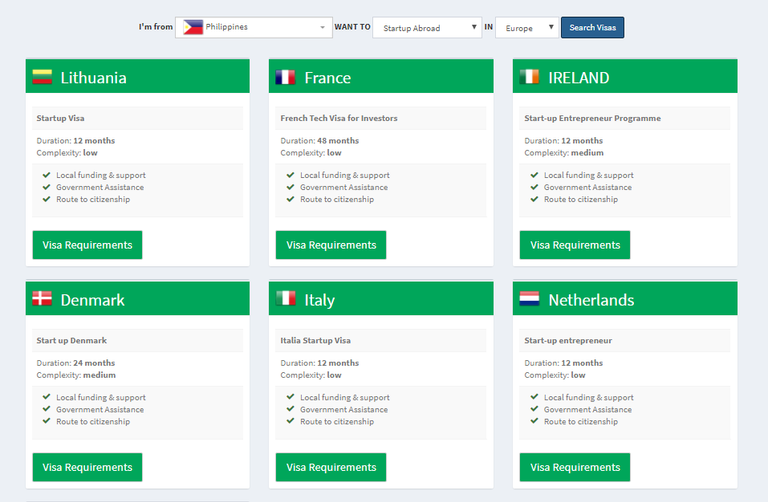The image size is (768, 502).
Task: Click checkmark beside Lithuania 'Local funding & support'
Action: (x=47, y=175)
